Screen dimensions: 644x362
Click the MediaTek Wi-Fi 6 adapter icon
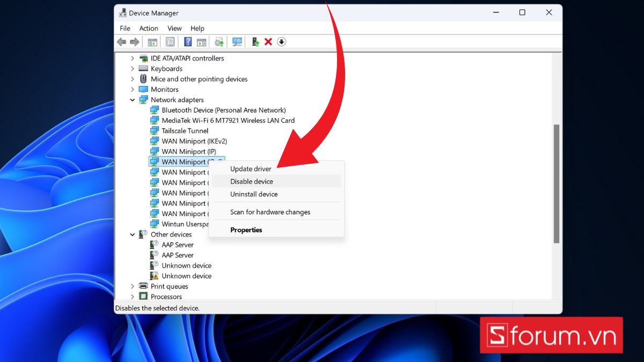click(x=155, y=120)
